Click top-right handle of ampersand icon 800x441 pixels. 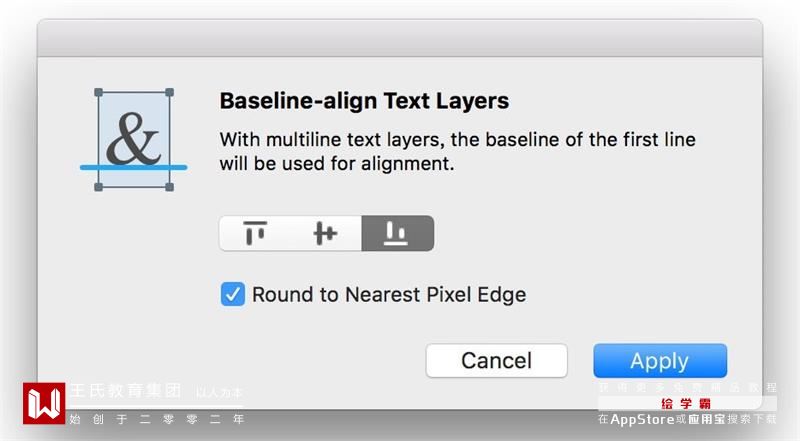click(x=168, y=93)
